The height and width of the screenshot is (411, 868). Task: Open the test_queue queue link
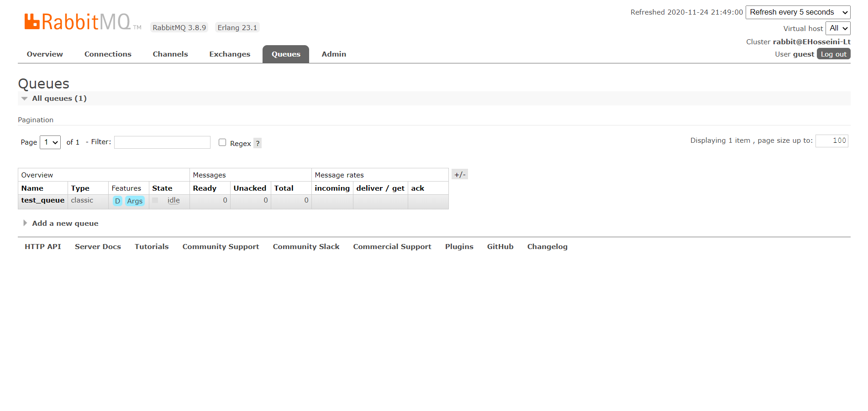pyautogui.click(x=43, y=200)
